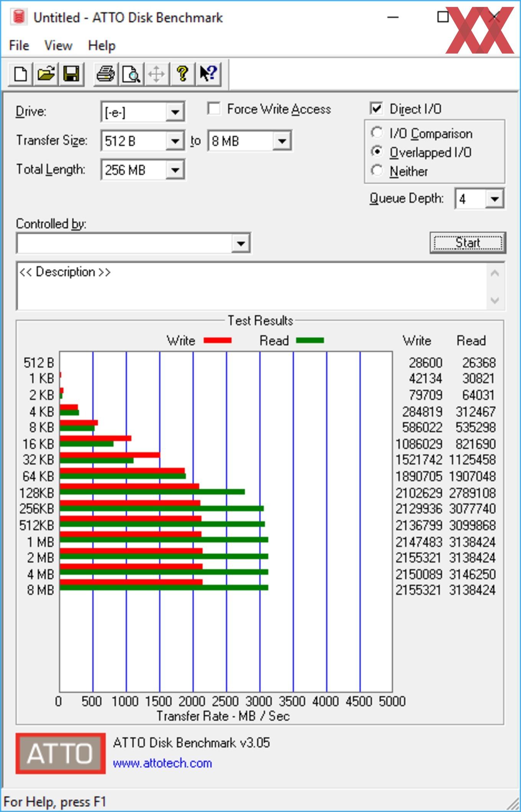Screen dimensions: 521x812
Task: Click the ATTO app icon in title bar
Action: click(19, 17)
